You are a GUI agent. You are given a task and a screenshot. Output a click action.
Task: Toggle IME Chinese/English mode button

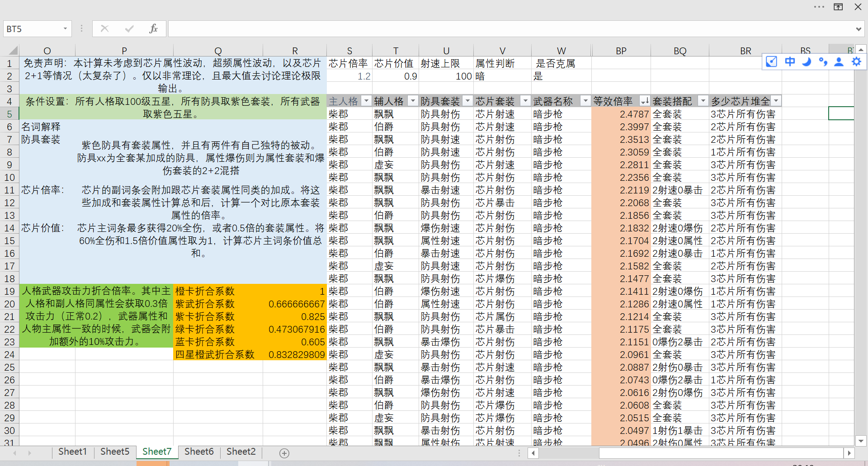(789, 61)
